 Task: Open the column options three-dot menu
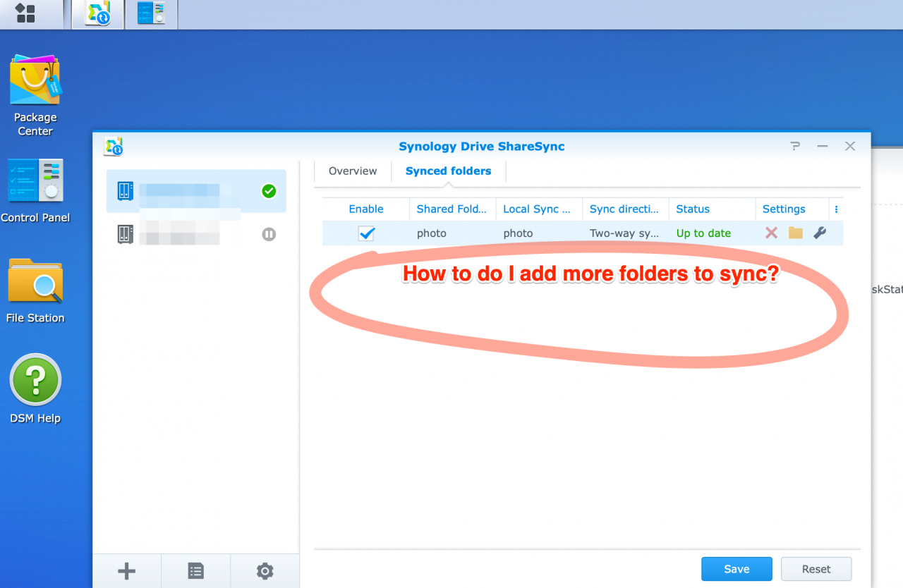coord(836,209)
